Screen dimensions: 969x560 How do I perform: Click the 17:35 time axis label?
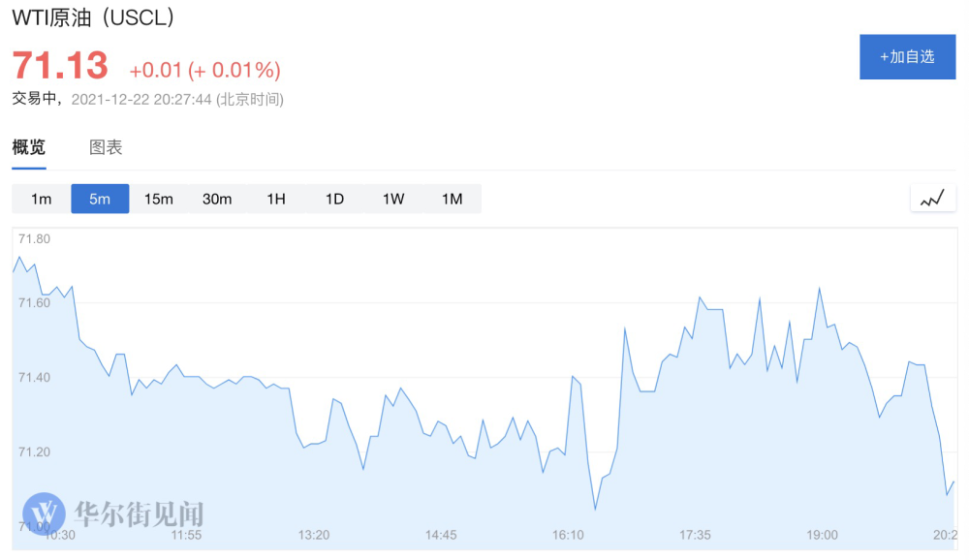[x=696, y=535]
